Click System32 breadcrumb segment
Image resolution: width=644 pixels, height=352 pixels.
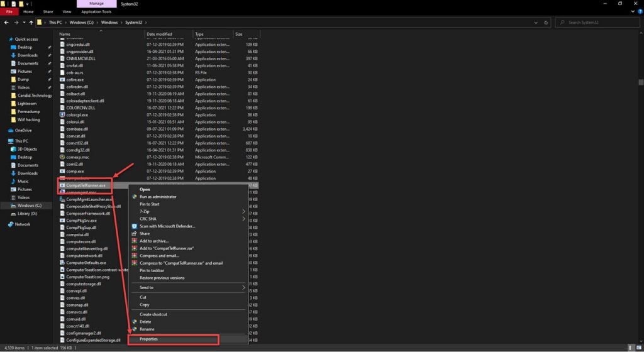pyautogui.click(x=133, y=23)
